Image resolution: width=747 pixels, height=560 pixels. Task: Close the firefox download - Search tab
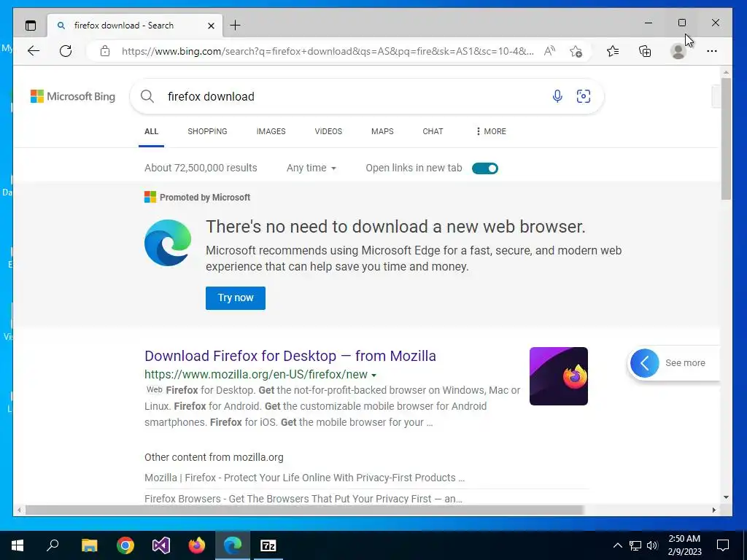pyautogui.click(x=211, y=26)
